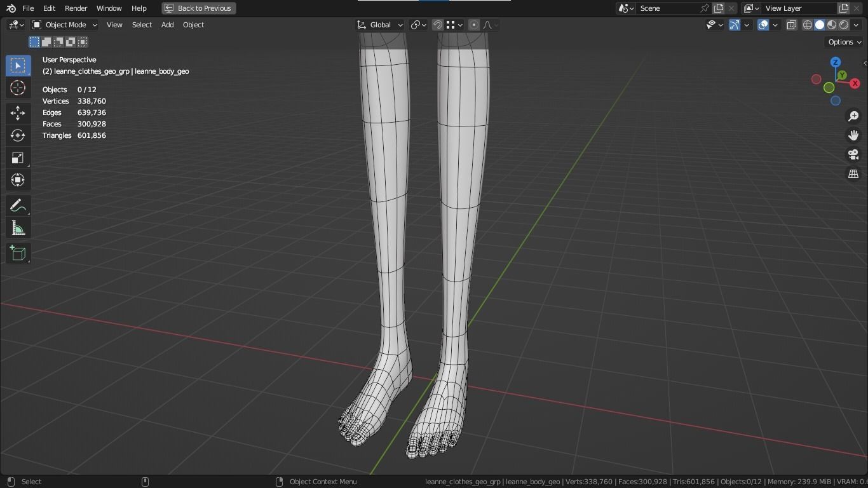Toggle the scene pin icon
868x488 pixels.
[x=705, y=8]
